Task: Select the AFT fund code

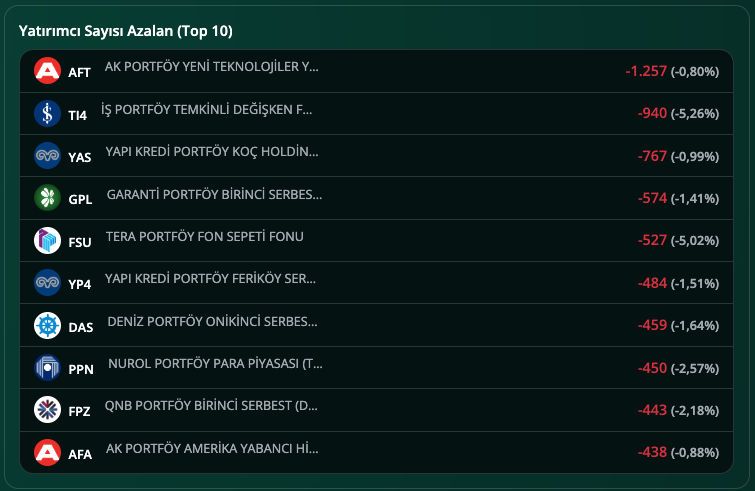Action: (x=79, y=73)
